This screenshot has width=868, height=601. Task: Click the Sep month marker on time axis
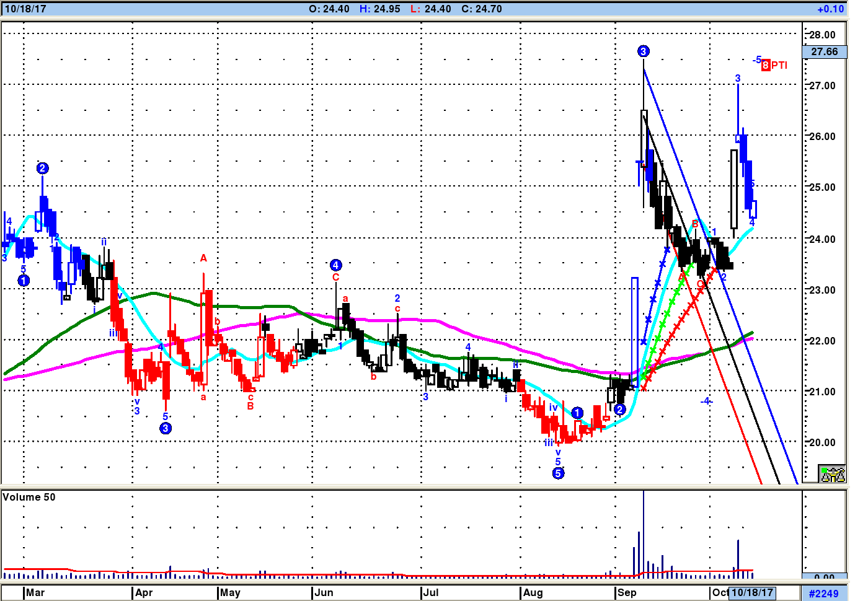coord(627,592)
